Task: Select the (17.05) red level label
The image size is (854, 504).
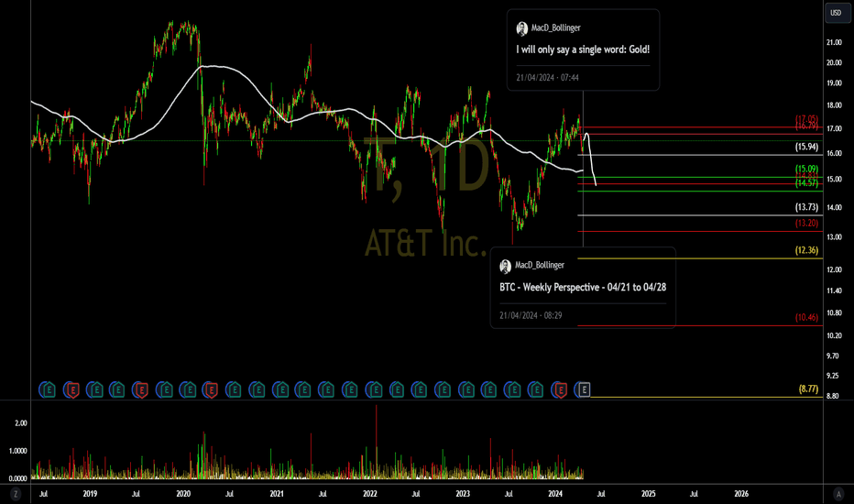Action: [806, 118]
